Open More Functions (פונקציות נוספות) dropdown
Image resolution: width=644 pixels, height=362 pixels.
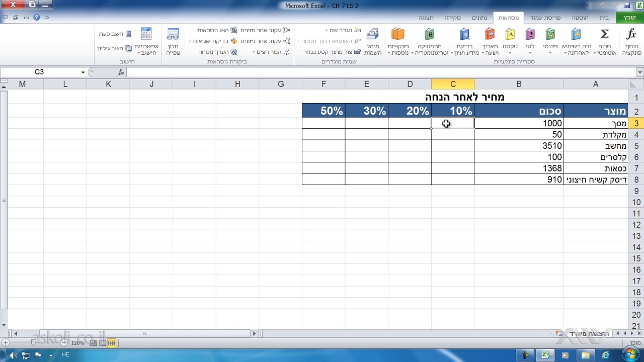(397, 41)
